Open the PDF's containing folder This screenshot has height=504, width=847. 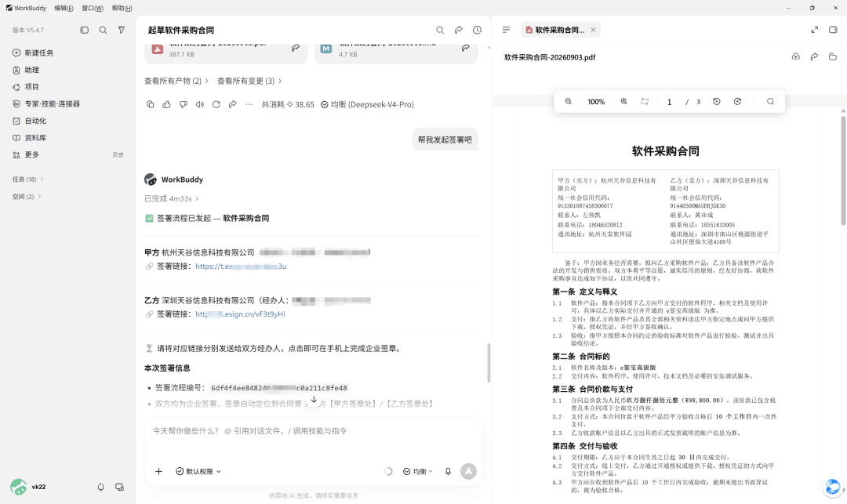(832, 56)
